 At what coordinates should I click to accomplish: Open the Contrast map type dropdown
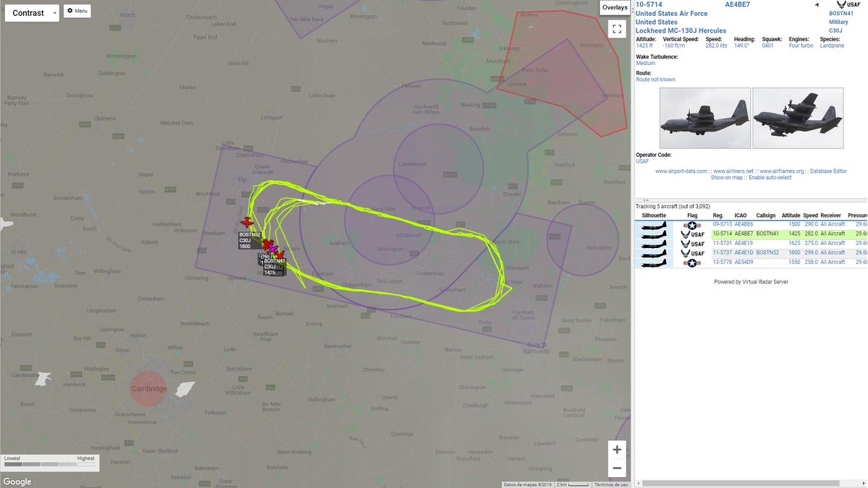coord(32,13)
